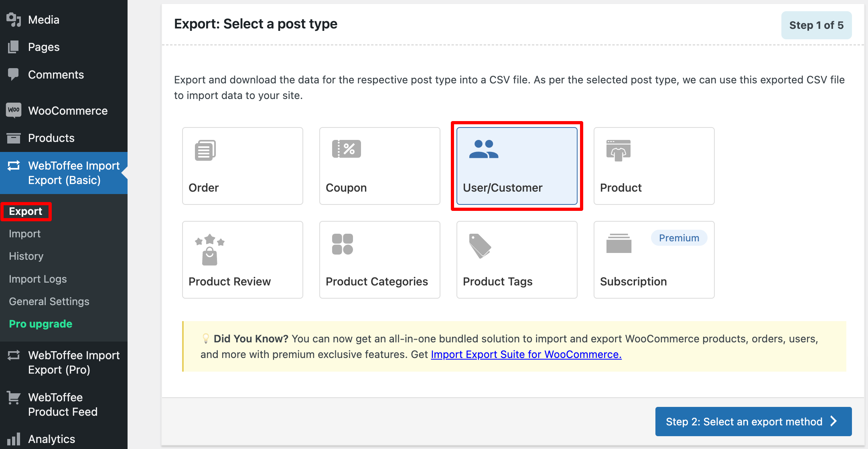Image resolution: width=868 pixels, height=449 pixels.
Task: Click the Comments bubble icon
Action: click(x=14, y=75)
